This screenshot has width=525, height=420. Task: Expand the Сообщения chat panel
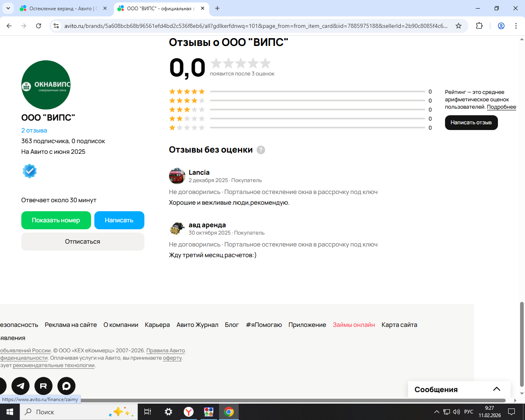[459, 389]
